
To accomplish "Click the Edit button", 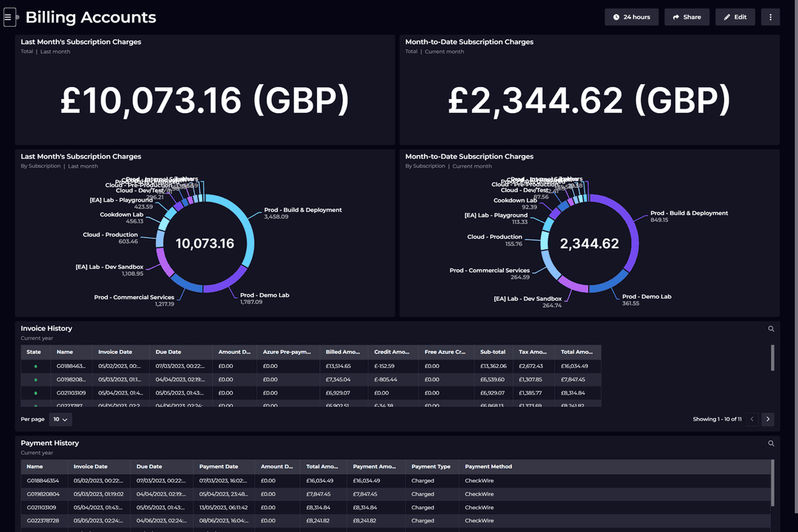I will pos(734,16).
